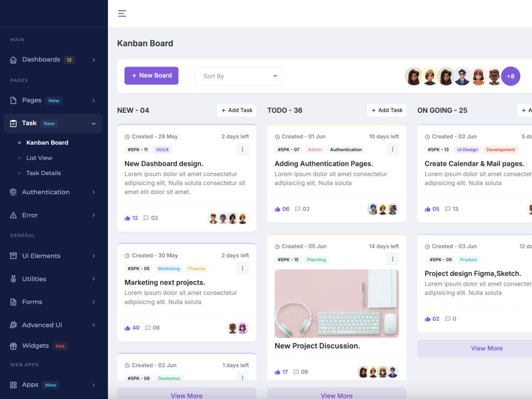
Task: Toggle the sidebar with the hamburger icon
Action: [122, 14]
